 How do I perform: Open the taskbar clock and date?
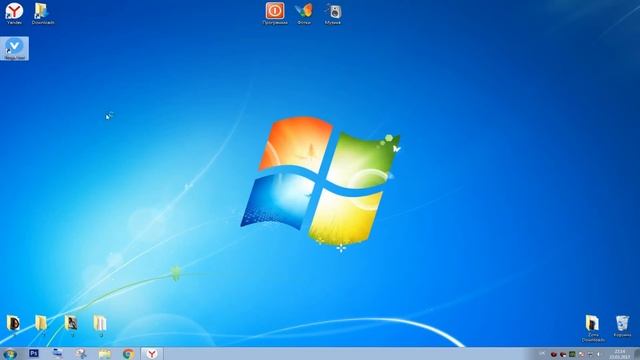pyautogui.click(x=620, y=354)
